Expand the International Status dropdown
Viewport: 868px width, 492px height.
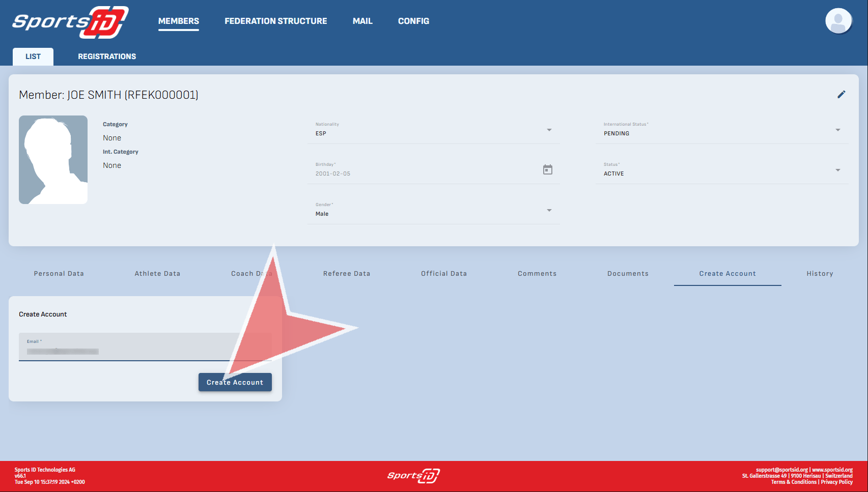pyautogui.click(x=837, y=130)
